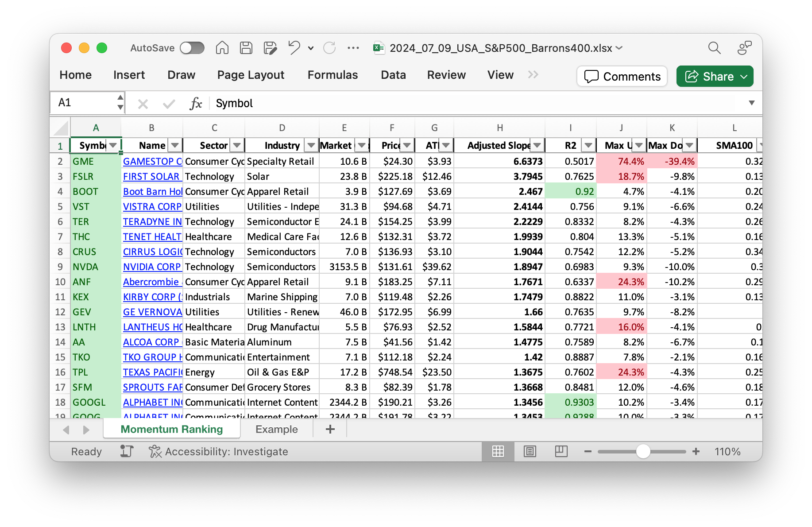The height and width of the screenshot is (527, 812).
Task: Click the Accessibility Investigate status icon
Action: point(155,451)
